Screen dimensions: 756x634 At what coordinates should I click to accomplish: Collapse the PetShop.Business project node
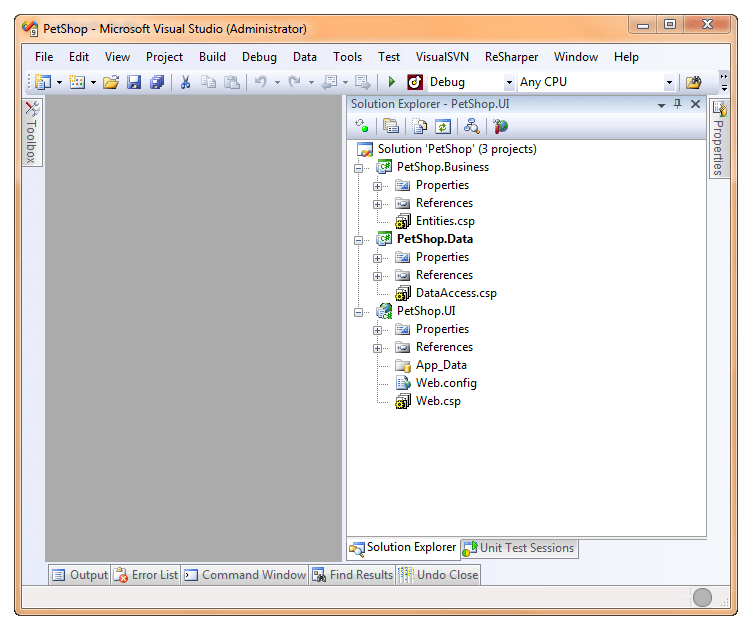[359, 168]
